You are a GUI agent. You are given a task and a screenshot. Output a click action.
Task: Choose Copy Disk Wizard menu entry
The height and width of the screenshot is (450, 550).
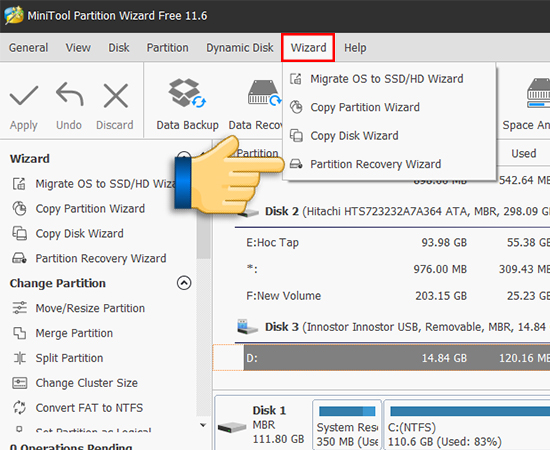(389, 135)
